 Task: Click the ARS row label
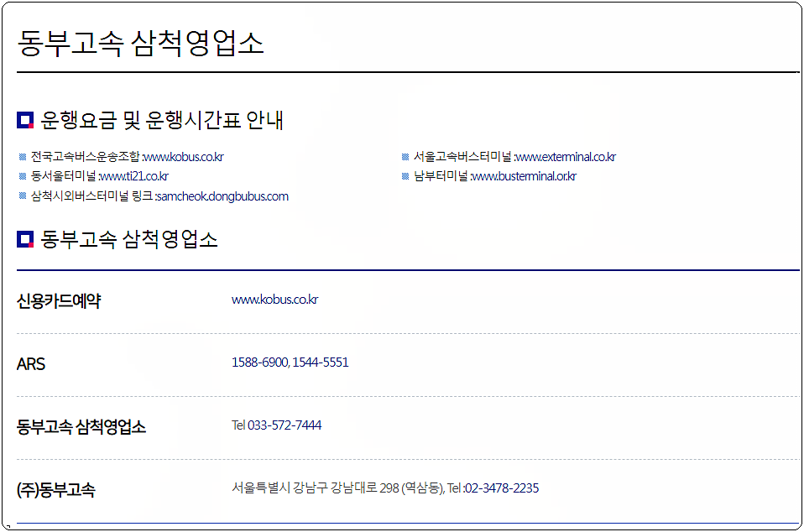(31, 364)
